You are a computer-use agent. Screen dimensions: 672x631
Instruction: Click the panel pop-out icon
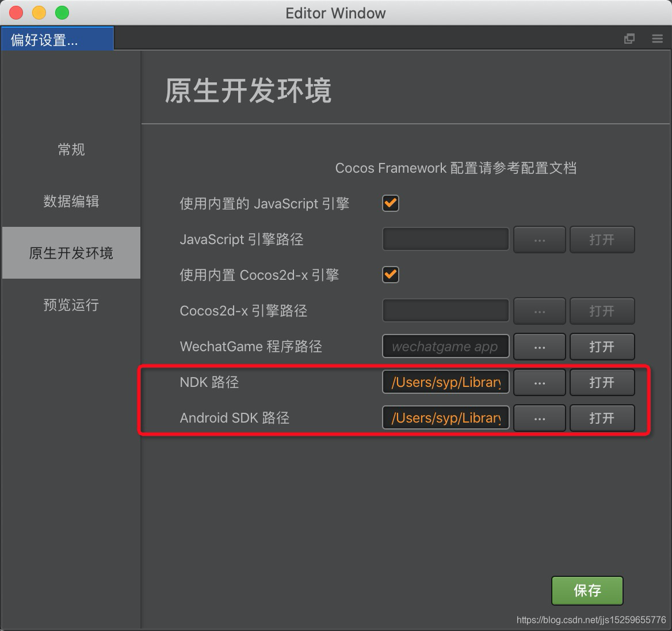(629, 39)
